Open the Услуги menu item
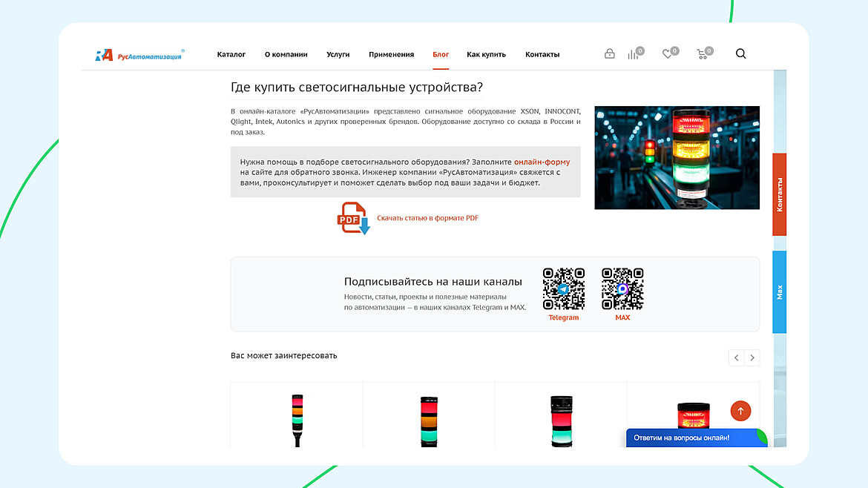Viewport: 868px width, 488px height. (x=338, y=54)
